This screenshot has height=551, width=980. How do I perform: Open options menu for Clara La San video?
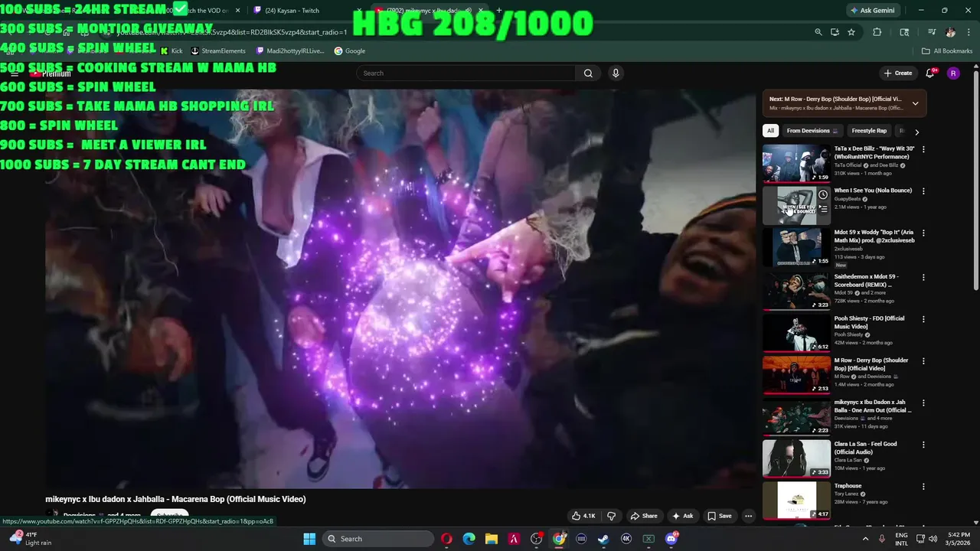pyautogui.click(x=923, y=445)
